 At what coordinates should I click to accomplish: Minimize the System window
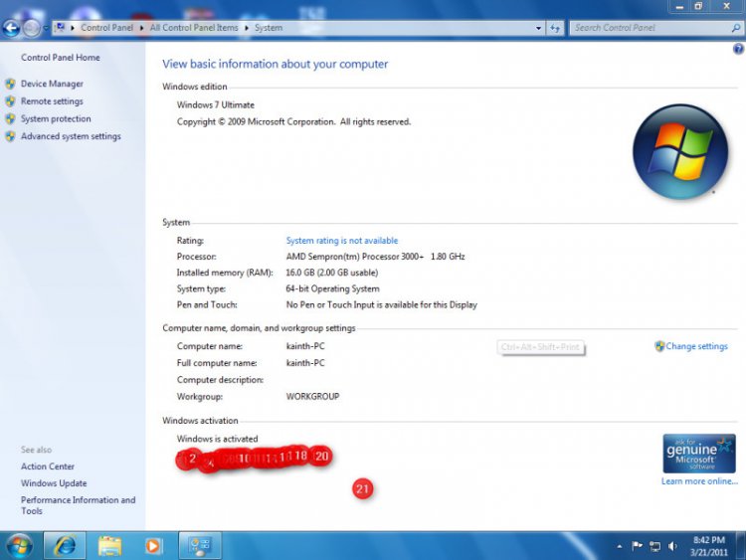679,7
